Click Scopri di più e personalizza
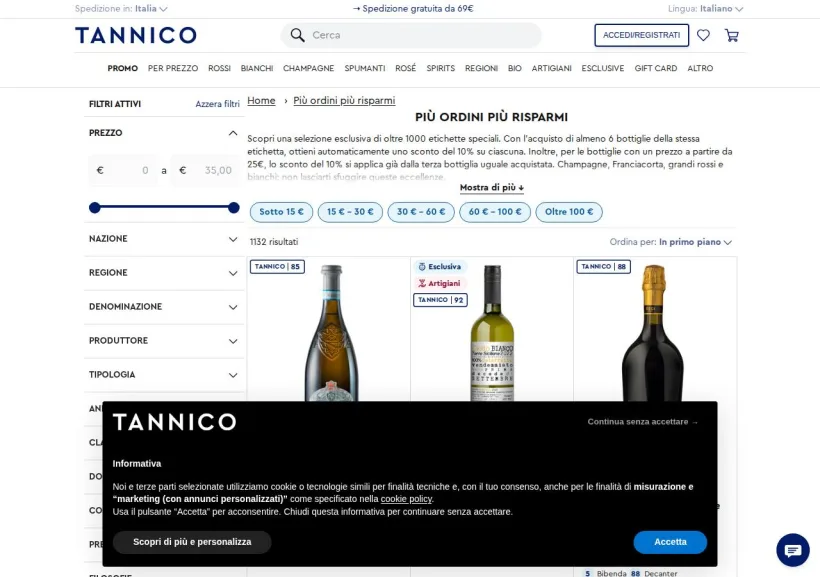Image resolution: width=820 pixels, height=577 pixels. 192,542
